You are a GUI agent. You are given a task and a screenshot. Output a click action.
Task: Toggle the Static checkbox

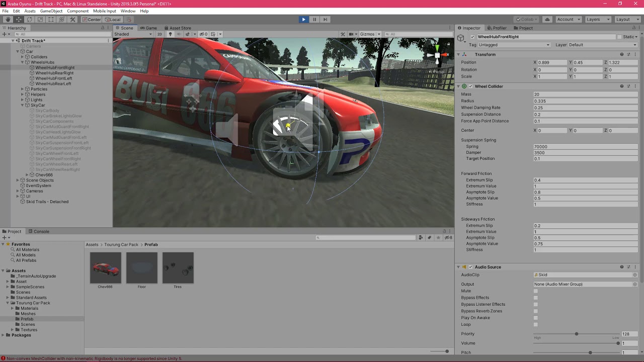[619, 37]
